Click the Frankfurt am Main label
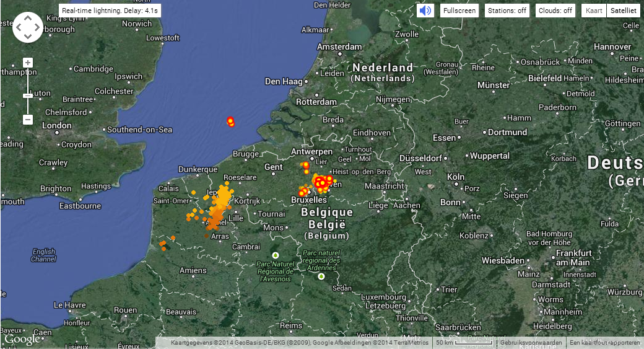The image size is (644, 349). (x=573, y=258)
